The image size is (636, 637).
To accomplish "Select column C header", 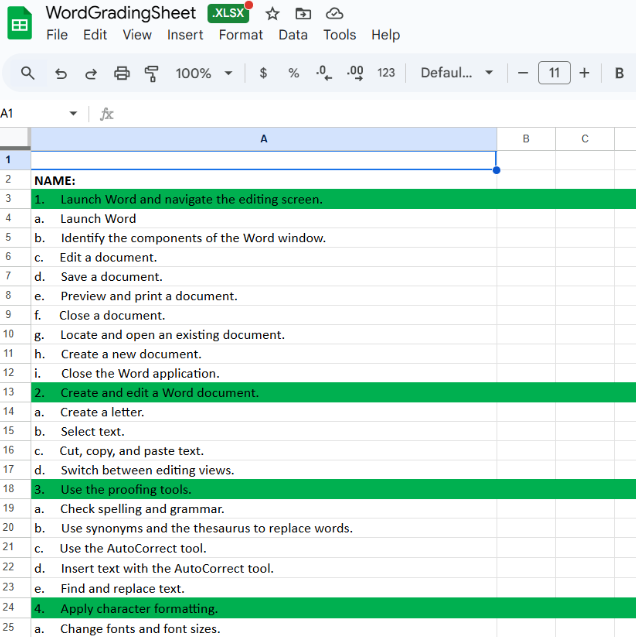I will click(585, 139).
